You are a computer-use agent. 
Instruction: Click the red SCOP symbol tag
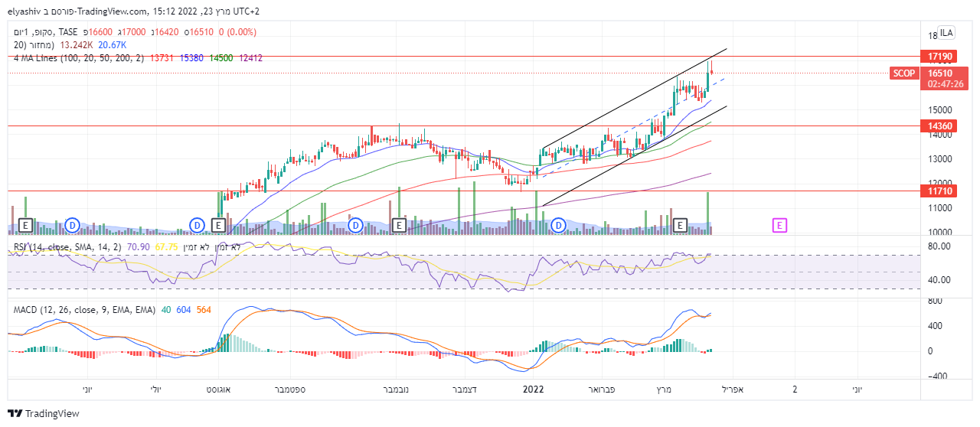pyautogui.click(x=904, y=73)
